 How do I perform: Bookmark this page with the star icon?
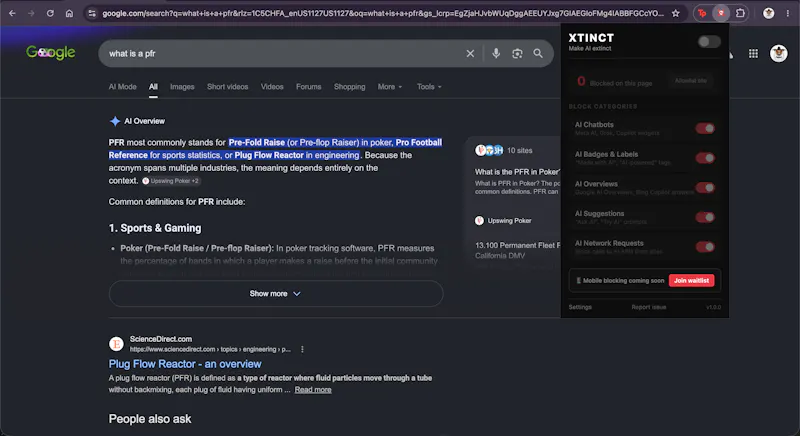click(676, 13)
